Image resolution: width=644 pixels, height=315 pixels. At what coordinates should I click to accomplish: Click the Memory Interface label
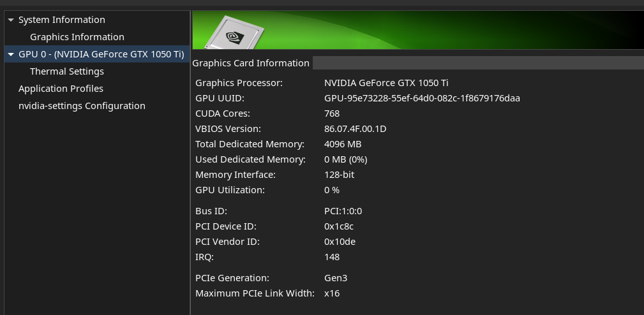point(236,175)
